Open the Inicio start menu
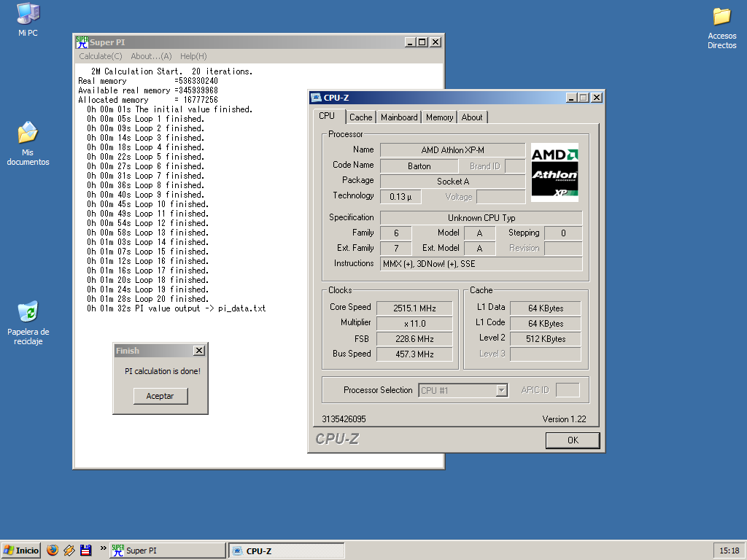The height and width of the screenshot is (560, 747). pyautogui.click(x=21, y=551)
